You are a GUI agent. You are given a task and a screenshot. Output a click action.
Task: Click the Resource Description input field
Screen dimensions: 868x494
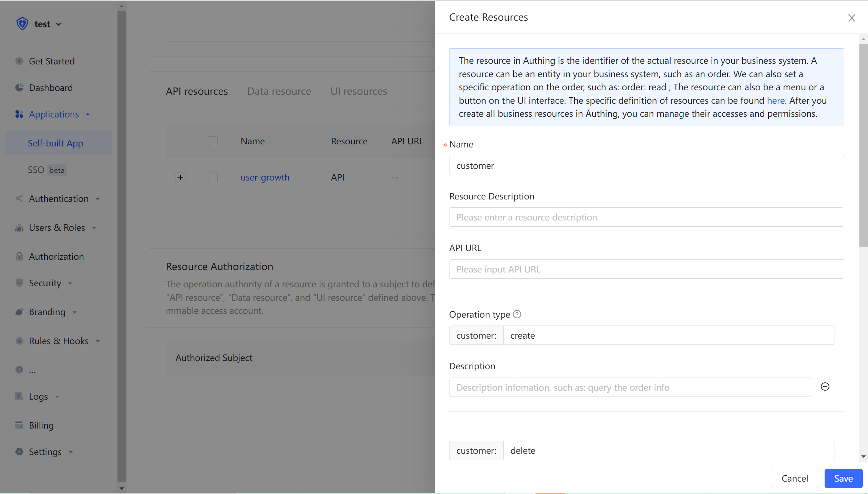coord(646,217)
